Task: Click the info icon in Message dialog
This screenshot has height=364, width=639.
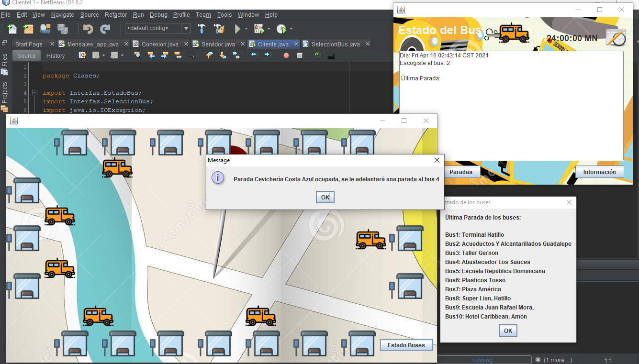Action: pyautogui.click(x=218, y=178)
